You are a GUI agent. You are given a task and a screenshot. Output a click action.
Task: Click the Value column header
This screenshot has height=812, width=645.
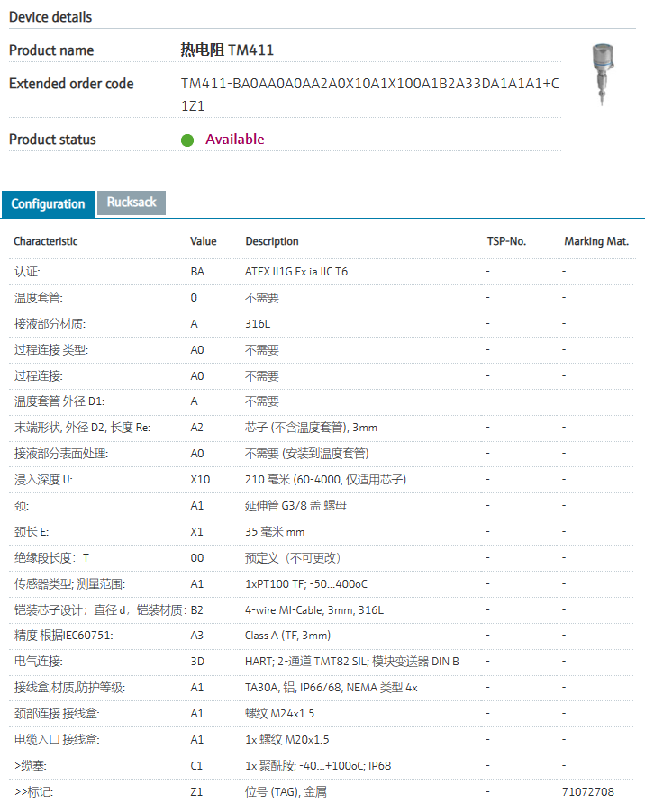click(204, 241)
